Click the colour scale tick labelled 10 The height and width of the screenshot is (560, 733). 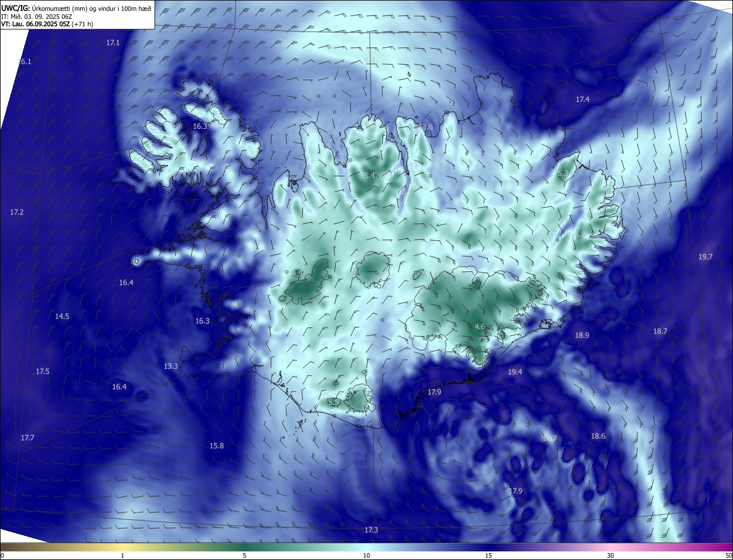tap(366, 555)
